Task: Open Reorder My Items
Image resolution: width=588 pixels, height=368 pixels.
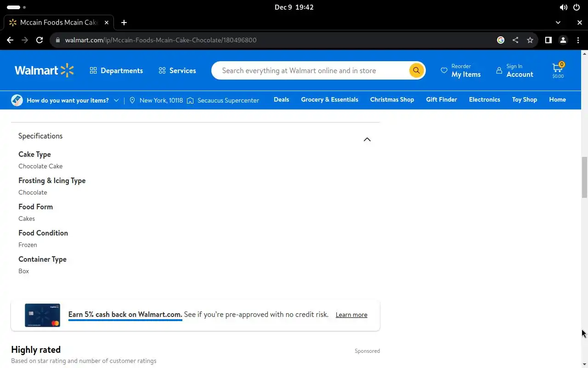Action: click(461, 70)
